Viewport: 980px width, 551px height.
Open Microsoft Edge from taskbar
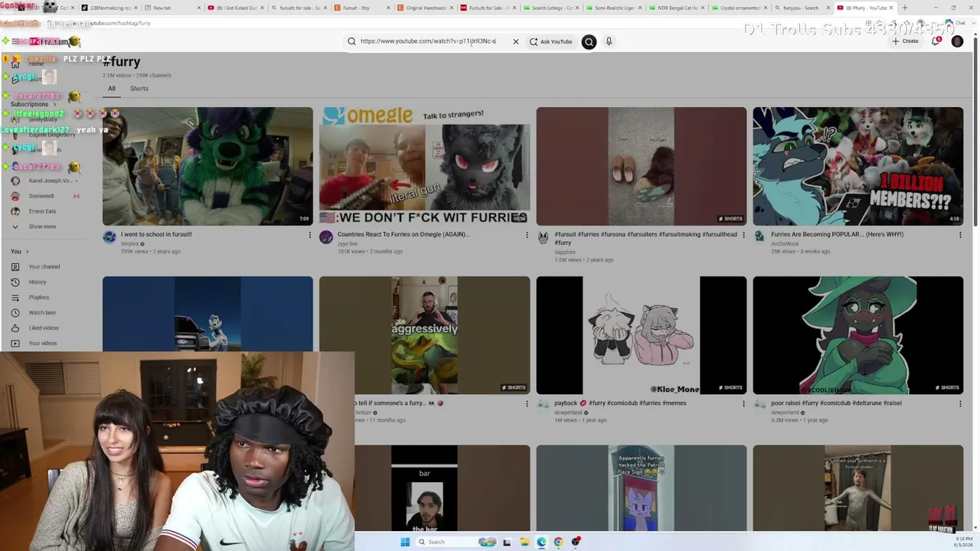[541, 542]
